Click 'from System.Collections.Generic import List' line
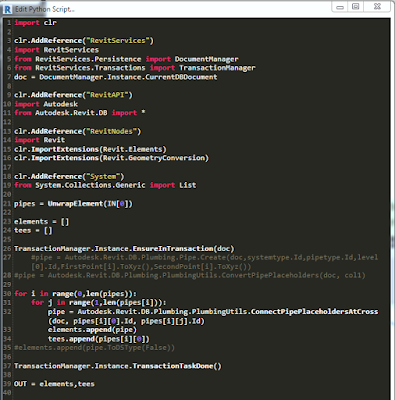 click(105, 185)
